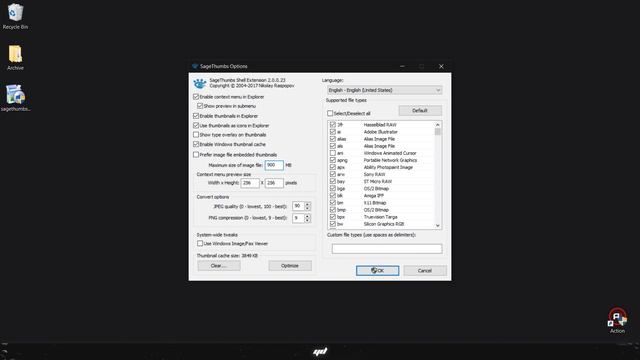Check the ani Windows Animated Cursor type
Viewport: 640px width, 360px height.
click(333, 153)
